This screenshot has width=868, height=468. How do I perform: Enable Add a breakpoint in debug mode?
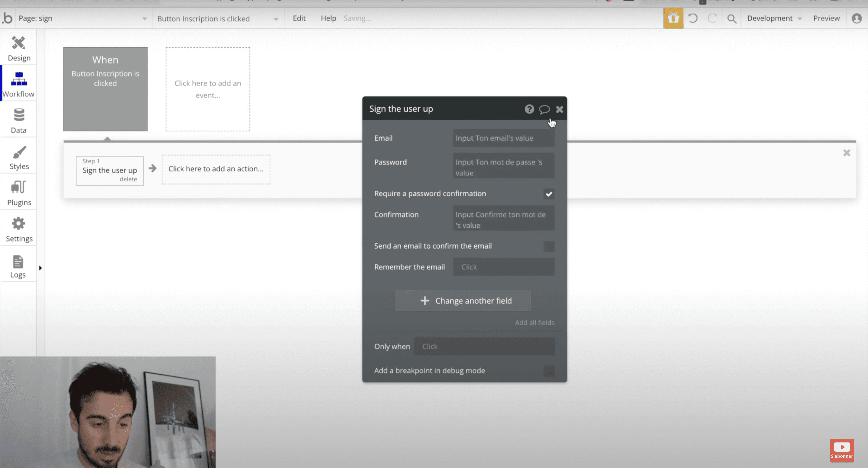[549, 371]
